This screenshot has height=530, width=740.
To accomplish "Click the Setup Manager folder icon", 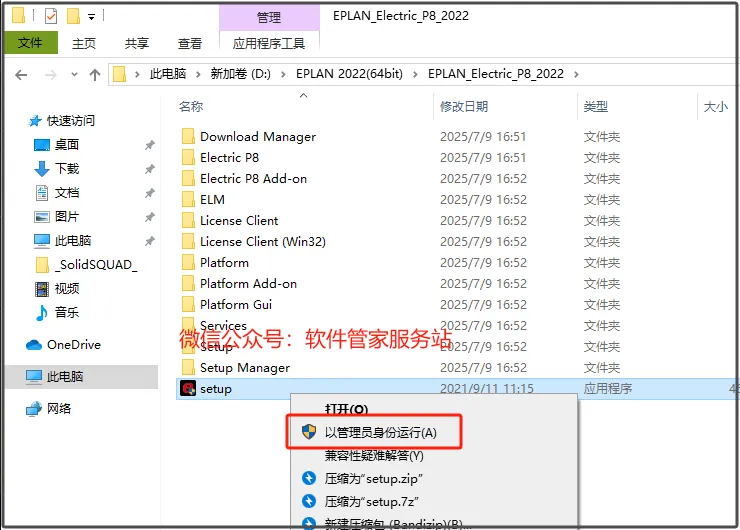I will (188, 367).
